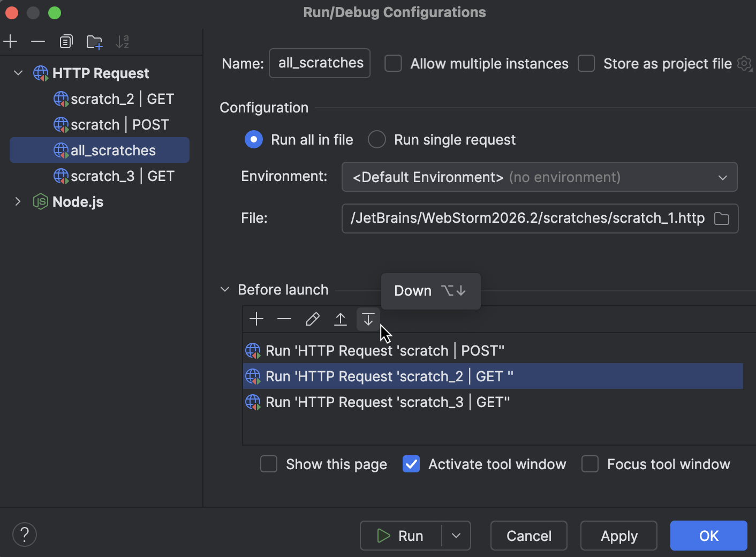Move the before launch task down
Image resolution: width=756 pixels, height=557 pixels.
point(368,319)
